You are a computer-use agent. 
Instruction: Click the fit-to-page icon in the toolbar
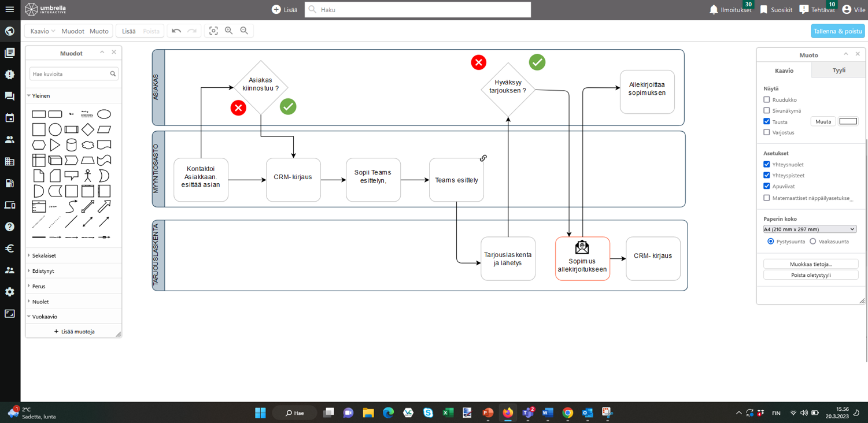tap(213, 31)
